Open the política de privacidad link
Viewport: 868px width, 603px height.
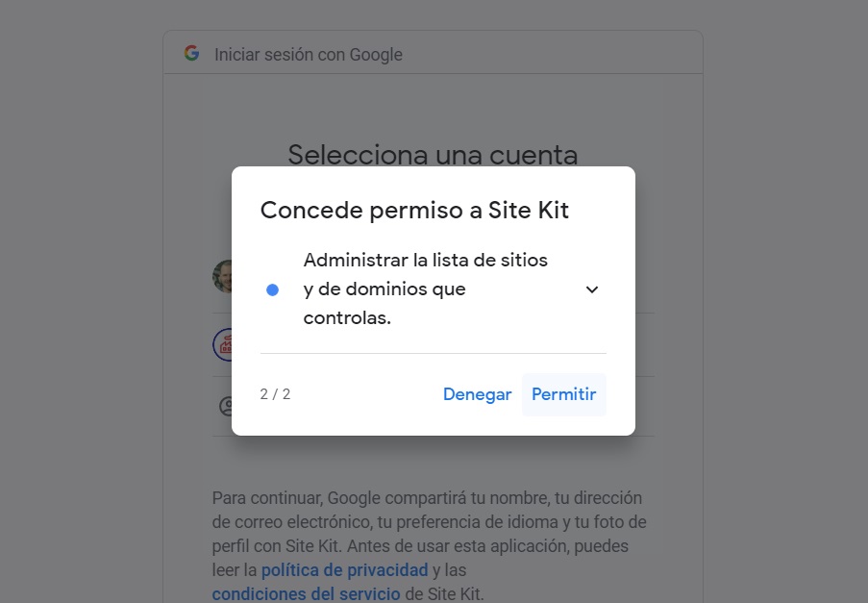(344, 569)
